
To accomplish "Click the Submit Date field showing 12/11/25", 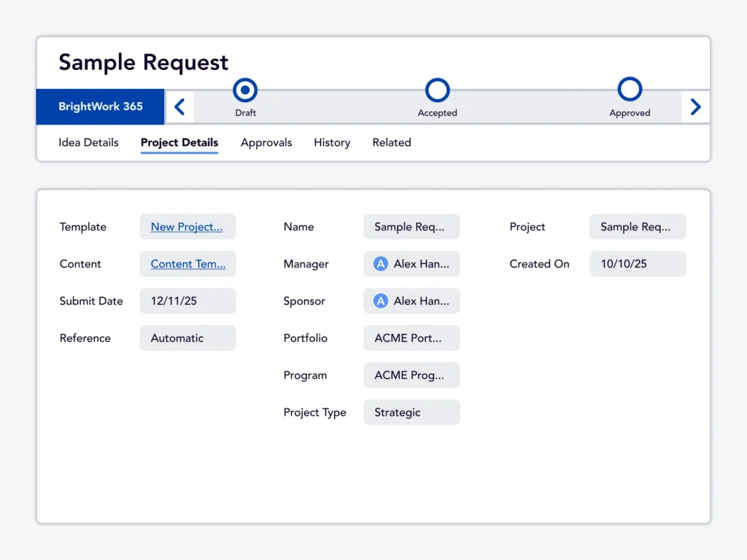I will 187,300.
